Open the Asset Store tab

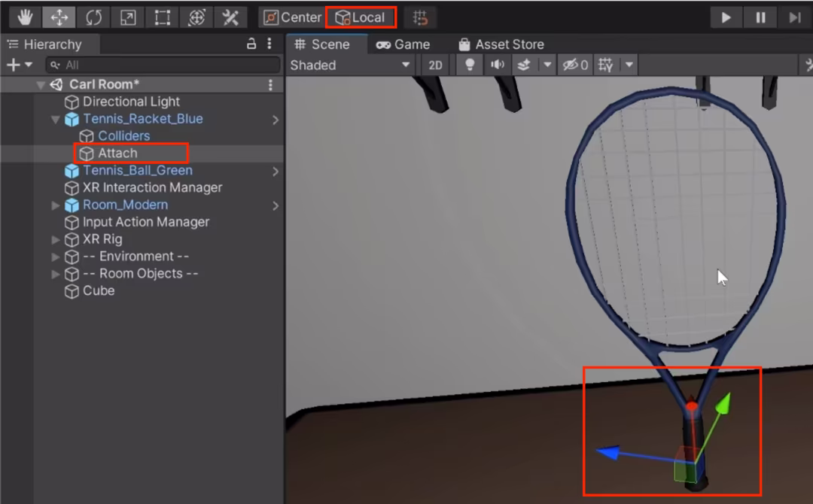(x=501, y=44)
